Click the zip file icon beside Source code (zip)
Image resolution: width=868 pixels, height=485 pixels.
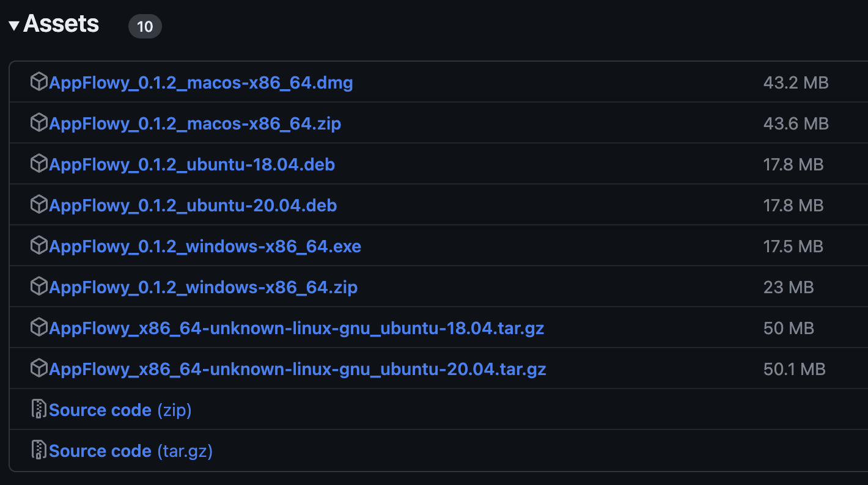(x=39, y=409)
